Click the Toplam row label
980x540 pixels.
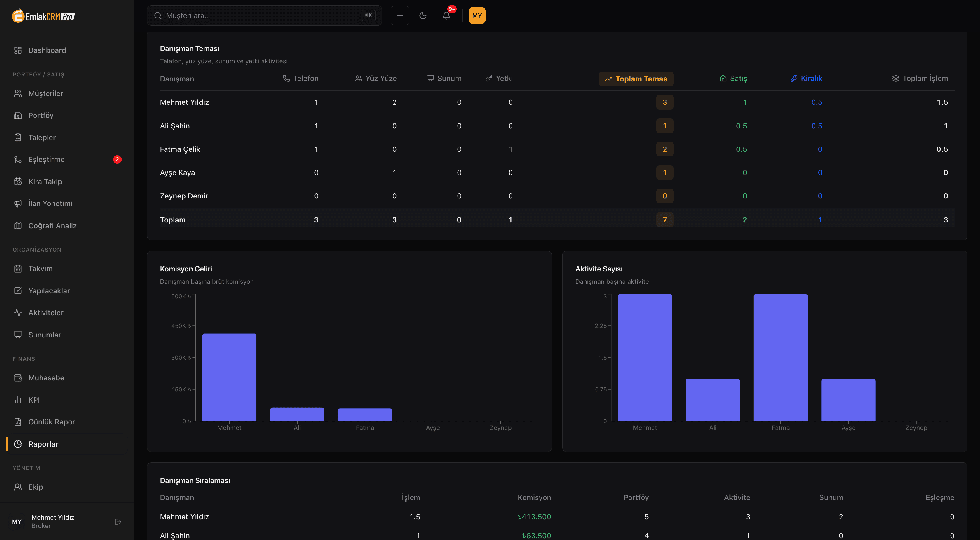[x=173, y=220]
